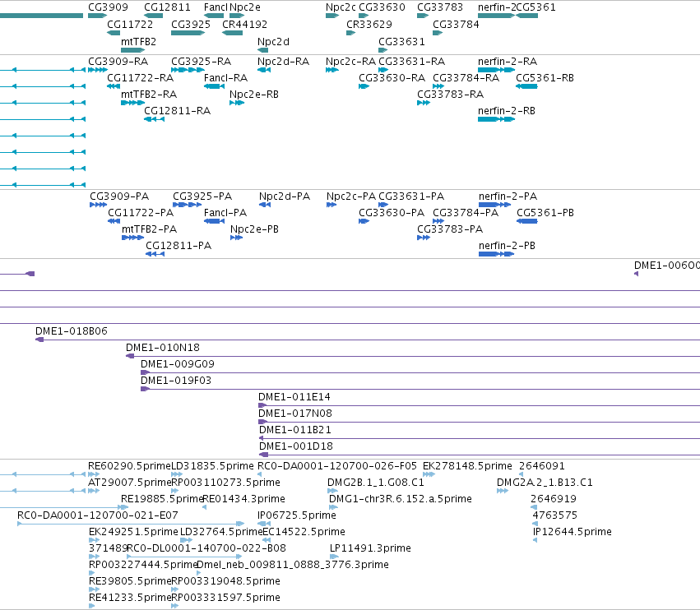This screenshot has height=610, width=700.
Task: Select the nerfin-2-RA transcript
Action: coord(497,70)
